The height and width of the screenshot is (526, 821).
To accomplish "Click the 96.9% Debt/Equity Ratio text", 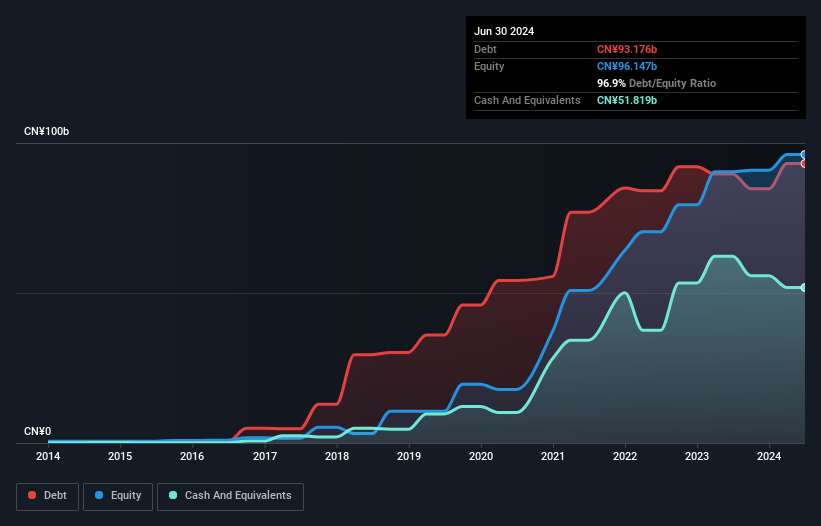I will 656,83.
